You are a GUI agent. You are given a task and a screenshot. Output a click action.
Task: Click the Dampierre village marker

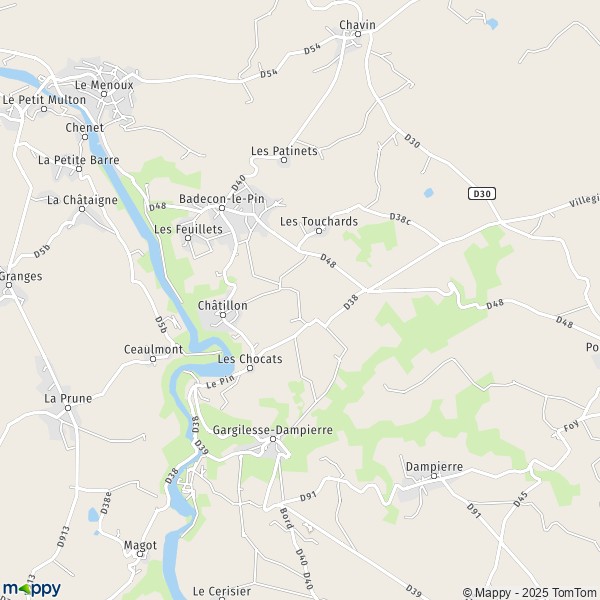tap(434, 476)
